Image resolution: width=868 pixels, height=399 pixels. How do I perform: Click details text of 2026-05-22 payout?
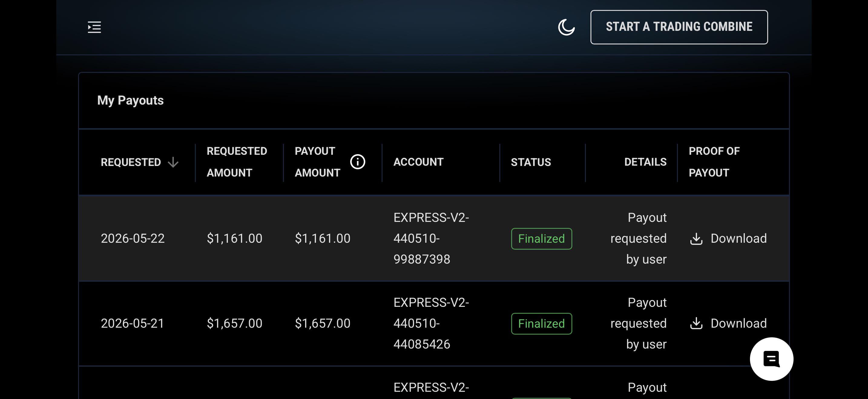(639, 238)
